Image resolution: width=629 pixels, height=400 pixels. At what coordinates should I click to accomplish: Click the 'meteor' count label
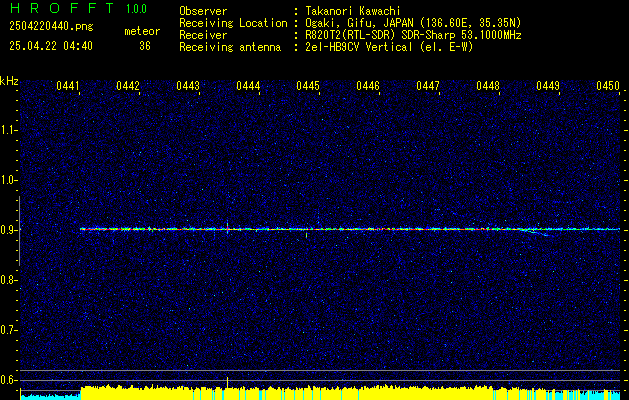coord(142,31)
